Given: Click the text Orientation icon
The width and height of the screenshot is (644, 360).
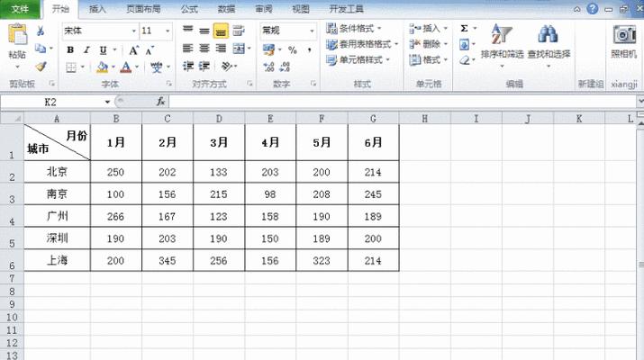Looking at the screenshot, I should 226,66.
